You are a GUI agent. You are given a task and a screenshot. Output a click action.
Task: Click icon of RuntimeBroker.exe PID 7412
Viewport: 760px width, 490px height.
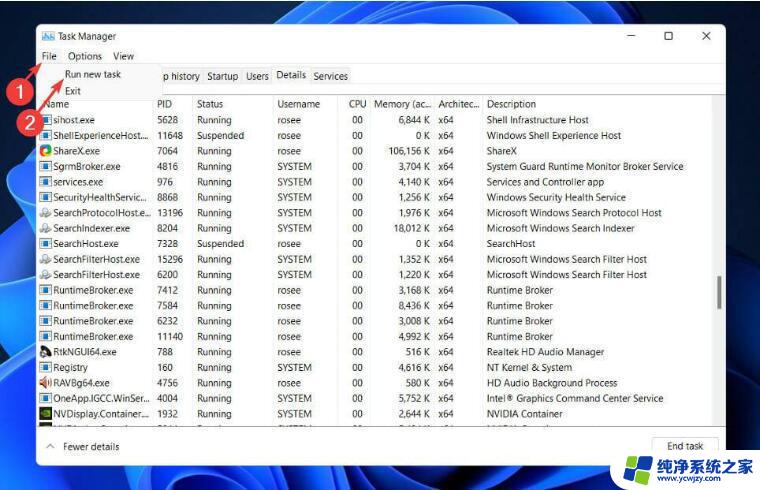(x=46, y=290)
